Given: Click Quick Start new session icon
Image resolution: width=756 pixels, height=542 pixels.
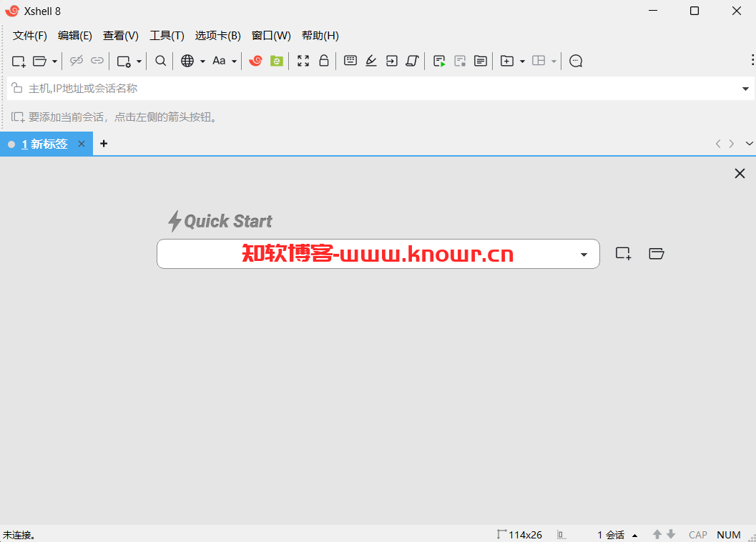Looking at the screenshot, I should [x=624, y=253].
